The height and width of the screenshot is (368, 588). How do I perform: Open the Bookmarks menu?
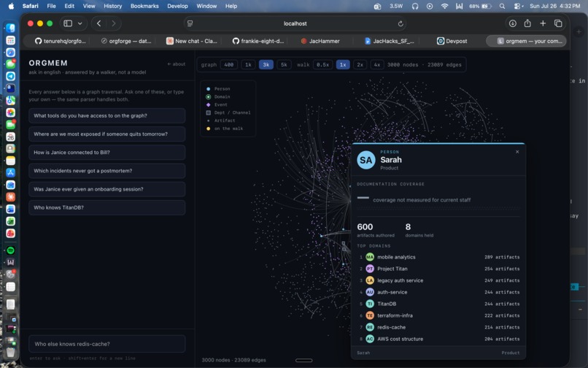pyautogui.click(x=144, y=6)
